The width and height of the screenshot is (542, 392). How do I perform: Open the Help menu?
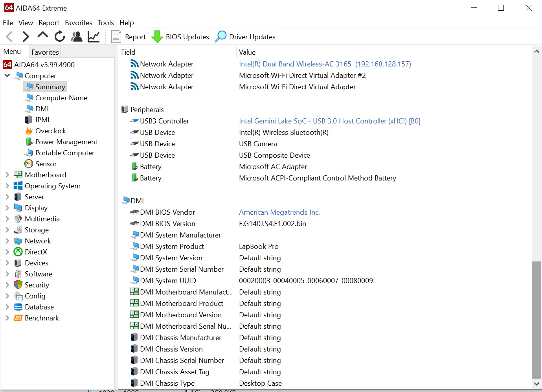127,22
